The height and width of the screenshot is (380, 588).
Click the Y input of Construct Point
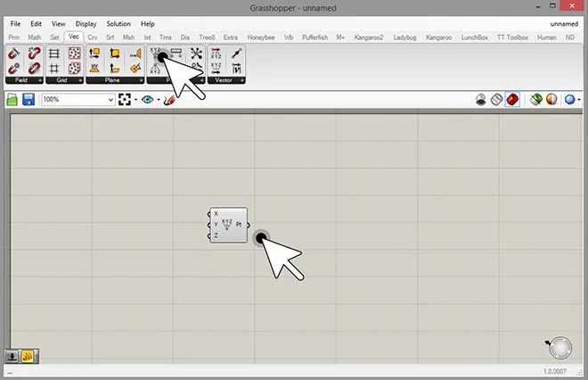coord(214,225)
